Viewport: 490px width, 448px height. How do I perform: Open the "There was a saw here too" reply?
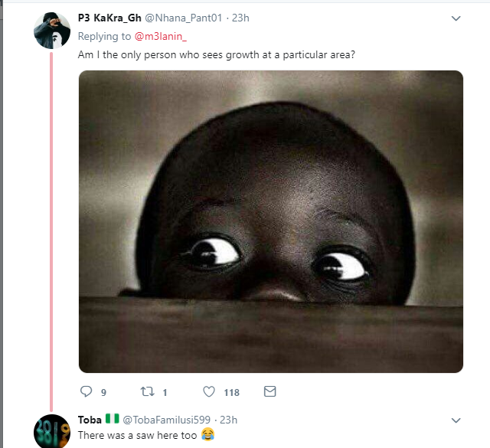point(139,435)
